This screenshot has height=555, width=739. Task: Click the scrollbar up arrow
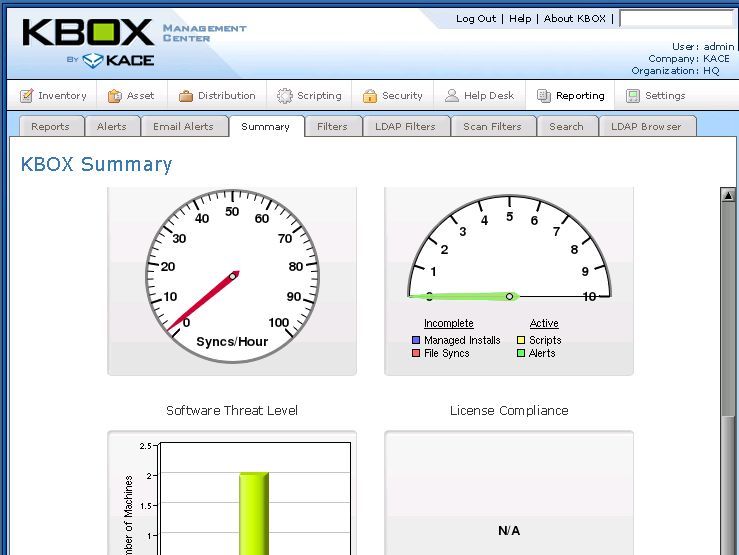729,195
